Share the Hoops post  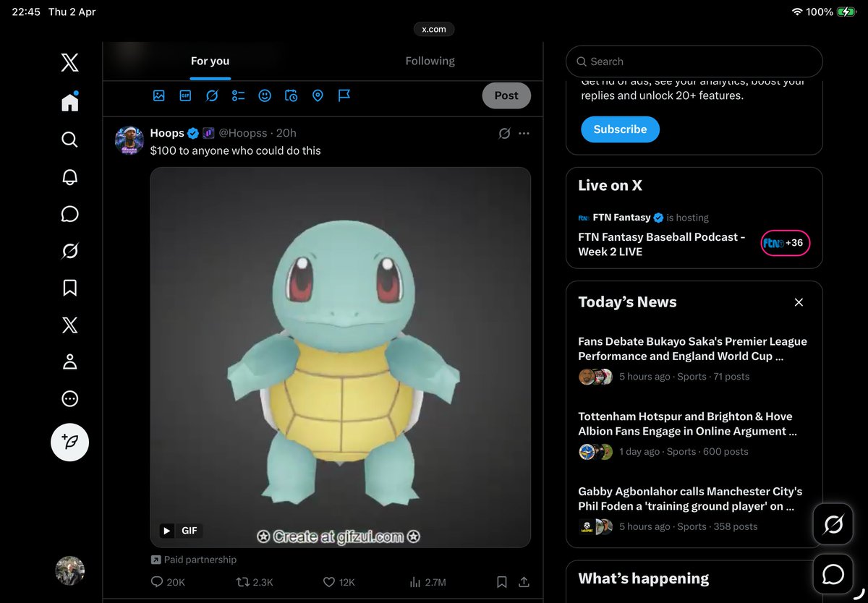[x=524, y=582]
